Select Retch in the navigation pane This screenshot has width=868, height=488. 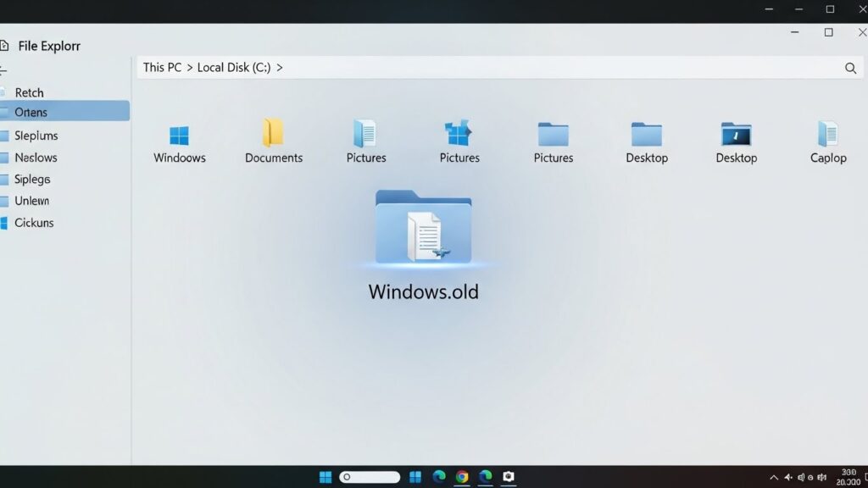(29, 92)
